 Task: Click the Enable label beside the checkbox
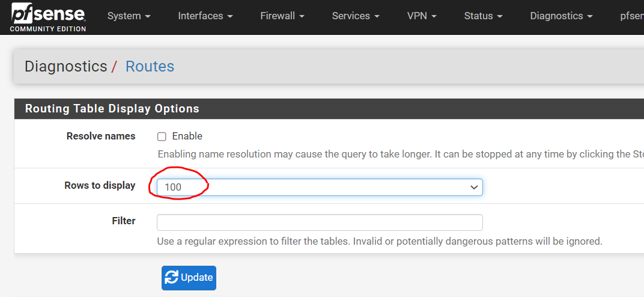click(187, 136)
